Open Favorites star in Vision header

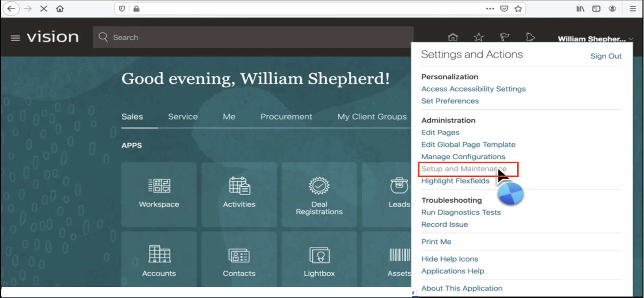click(x=479, y=37)
